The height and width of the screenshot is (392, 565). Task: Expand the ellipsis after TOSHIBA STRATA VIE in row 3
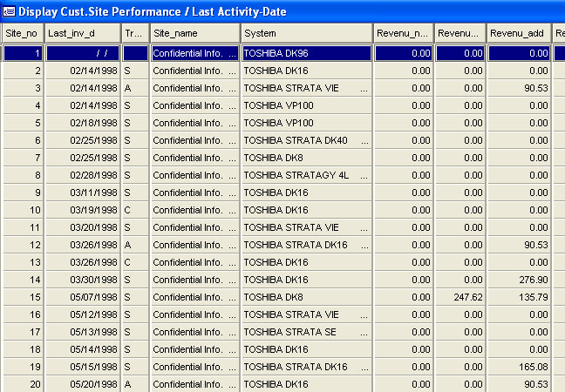364,89
